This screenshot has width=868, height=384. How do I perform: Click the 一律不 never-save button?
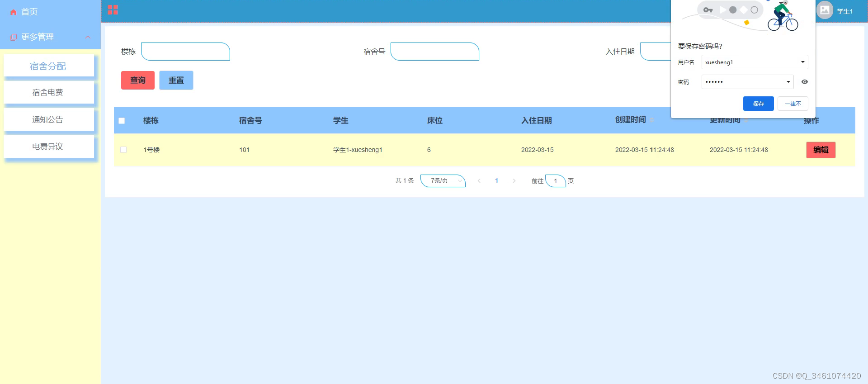[x=793, y=104]
